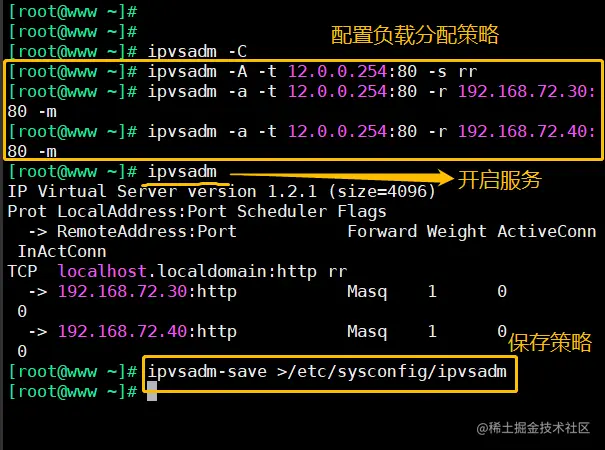Viewport: 605px width, 450px height.
Task: Click 'ipvsadm -A -t' at the line start
Action: pos(212,71)
